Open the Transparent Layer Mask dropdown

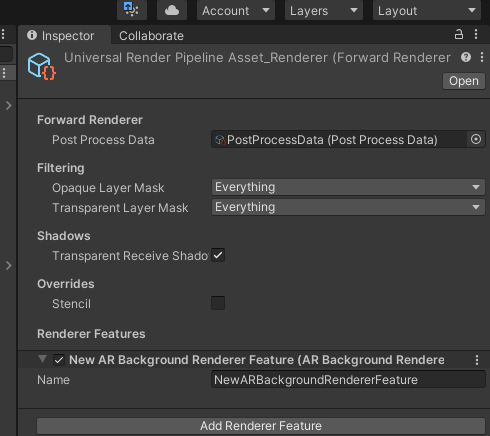click(348, 207)
